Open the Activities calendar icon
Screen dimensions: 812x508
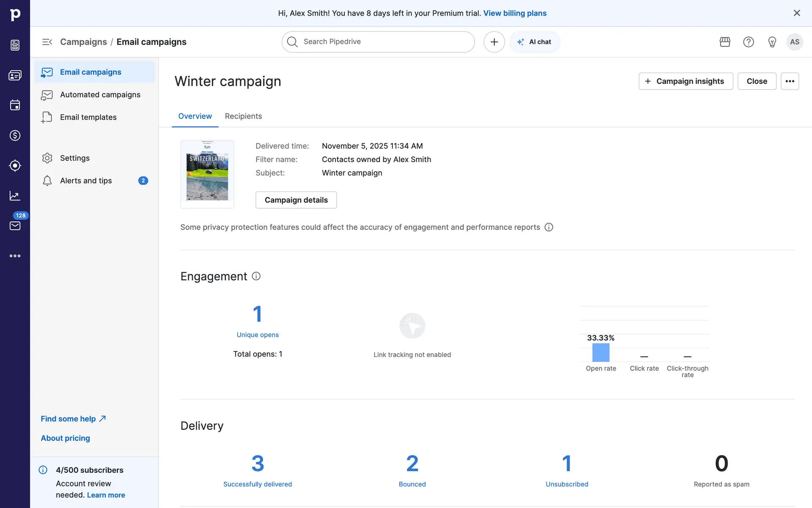(15, 105)
